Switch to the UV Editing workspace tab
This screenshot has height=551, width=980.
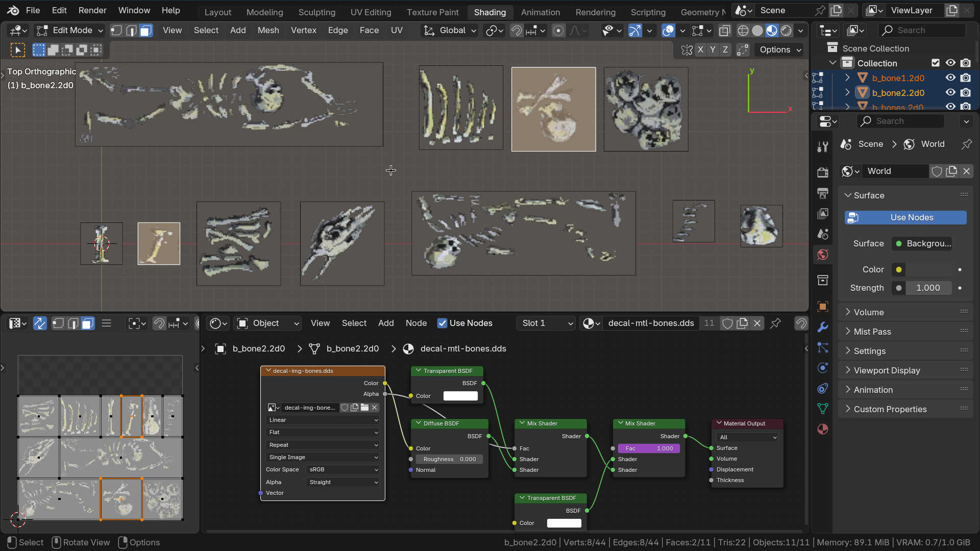371,12
